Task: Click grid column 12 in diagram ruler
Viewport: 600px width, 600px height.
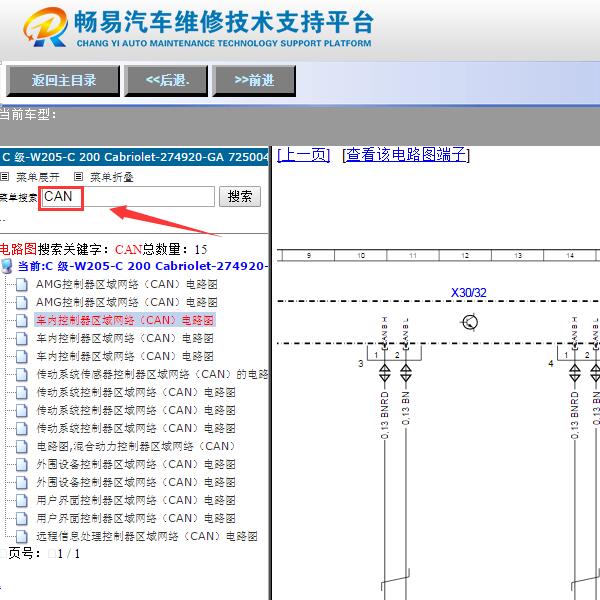Action: coord(465,255)
